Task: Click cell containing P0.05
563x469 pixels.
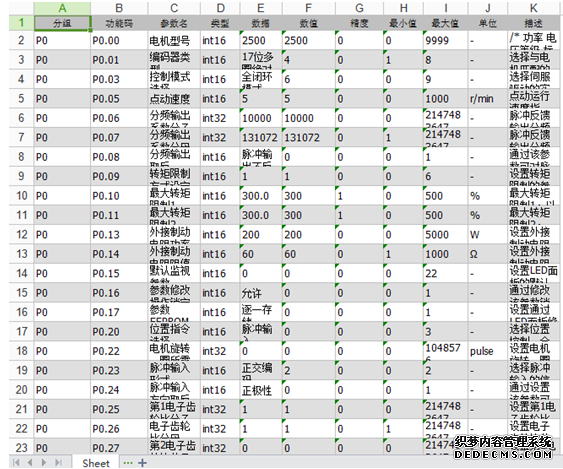Action: point(119,99)
